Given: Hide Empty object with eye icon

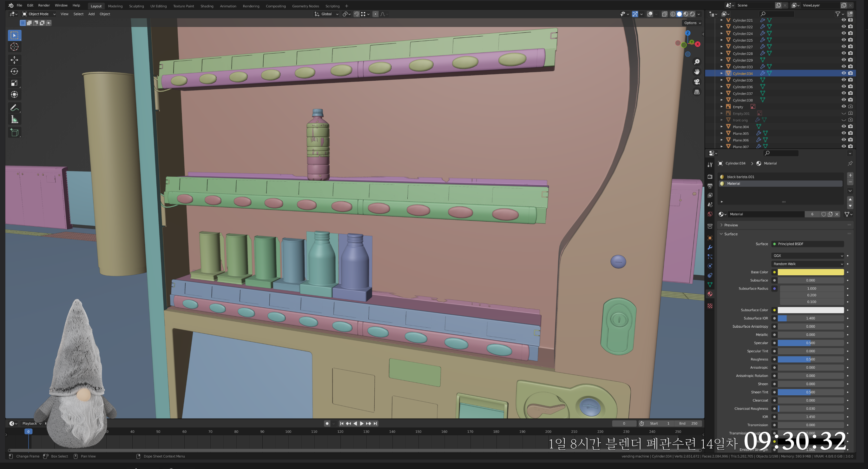Looking at the screenshot, I should (x=843, y=107).
